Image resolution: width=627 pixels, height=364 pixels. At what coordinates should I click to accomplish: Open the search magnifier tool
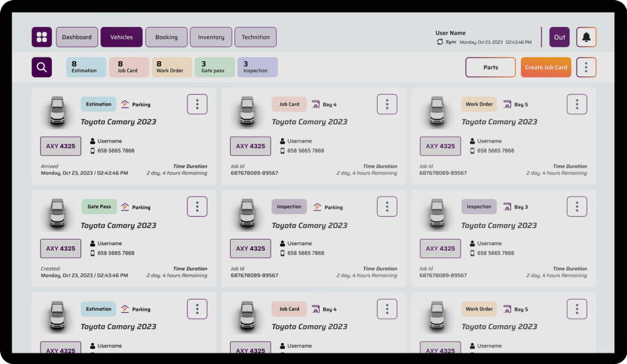pos(41,67)
